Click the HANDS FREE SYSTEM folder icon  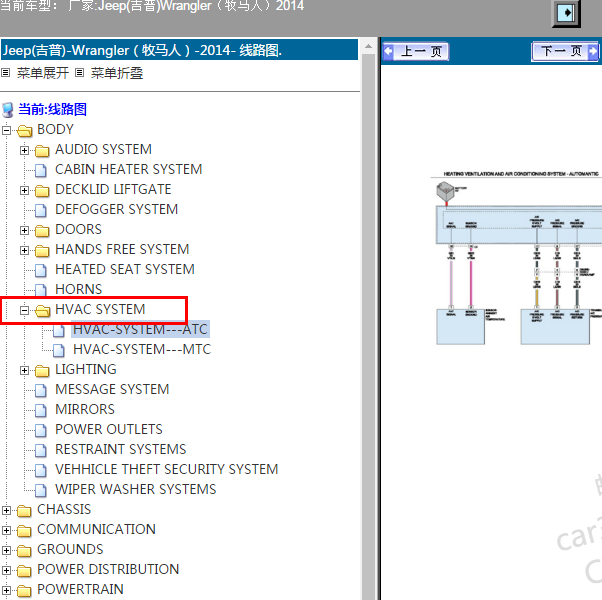(x=42, y=251)
